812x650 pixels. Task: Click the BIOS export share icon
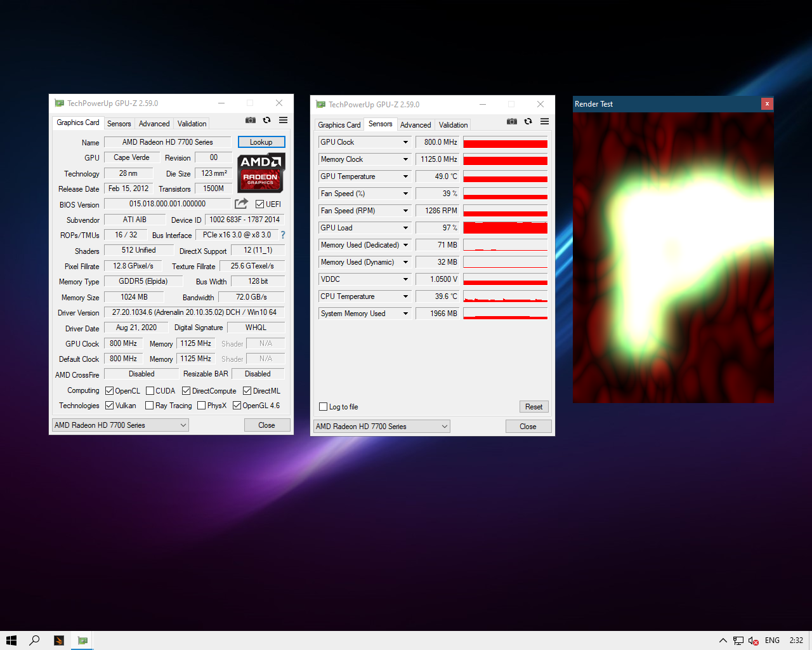click(x=241, y=204)
